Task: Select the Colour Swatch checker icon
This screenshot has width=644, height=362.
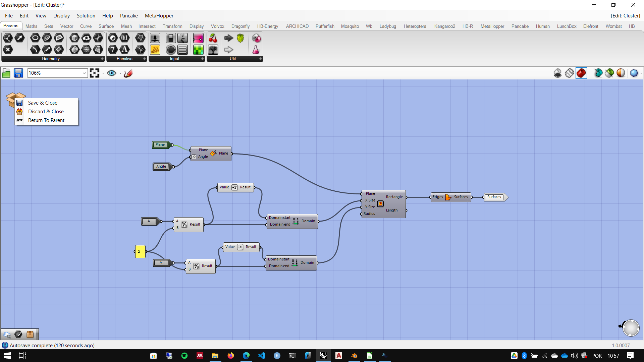Action: 198,50
